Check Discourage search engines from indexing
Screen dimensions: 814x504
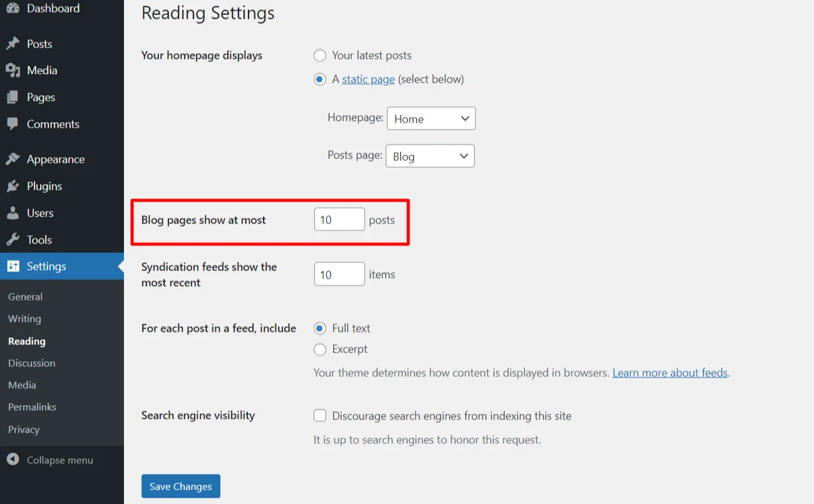point(320,416)
